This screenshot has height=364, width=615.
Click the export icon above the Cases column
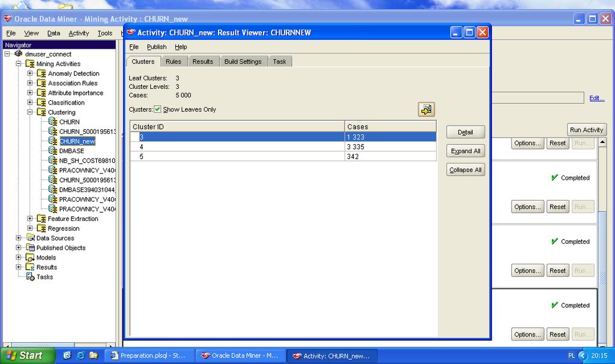426,109
